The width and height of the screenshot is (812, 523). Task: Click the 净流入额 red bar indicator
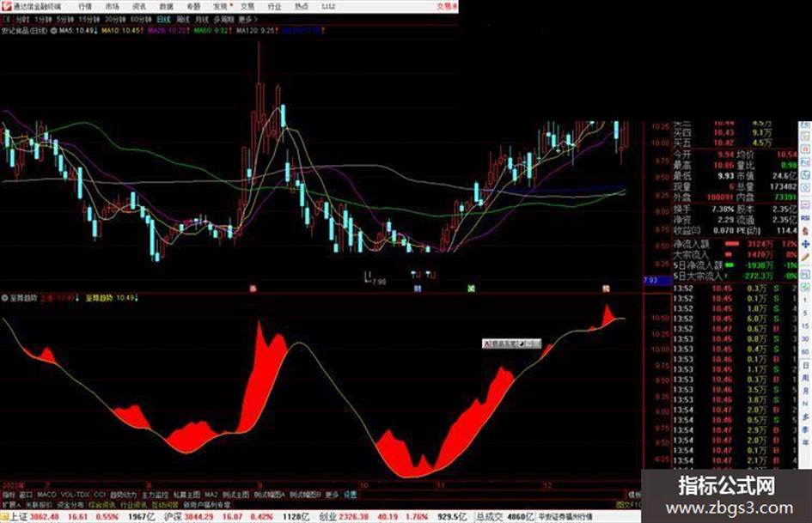coord(732,244)
